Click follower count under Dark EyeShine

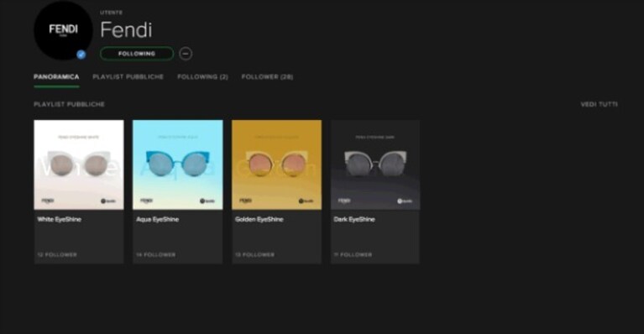353,255
